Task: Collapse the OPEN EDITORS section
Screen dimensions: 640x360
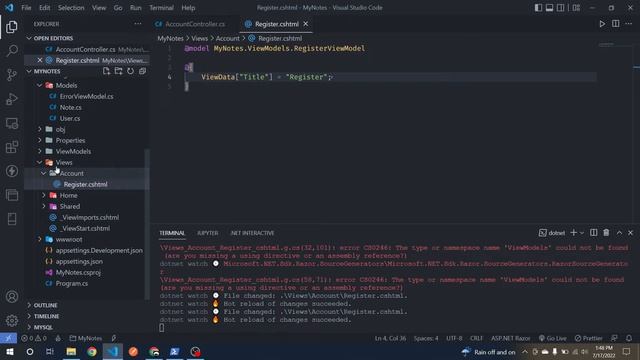Action: pyautogui.click(x=29, y=38)
